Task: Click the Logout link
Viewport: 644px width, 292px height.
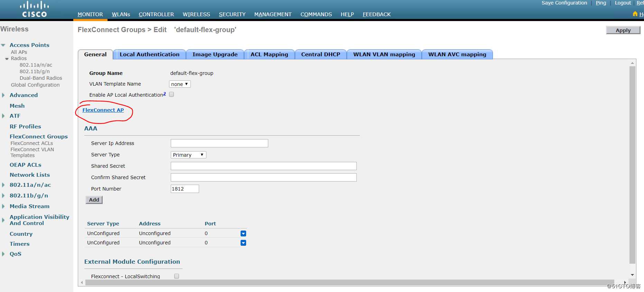Action: click(x=623, y=3)
